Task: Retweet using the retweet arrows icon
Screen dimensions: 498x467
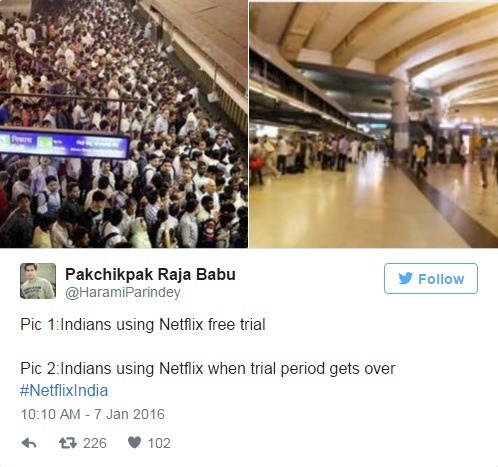Action: (68, 443)
